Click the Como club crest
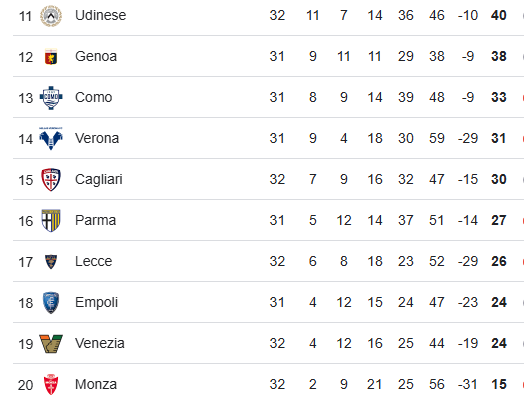 click(51, 98)
